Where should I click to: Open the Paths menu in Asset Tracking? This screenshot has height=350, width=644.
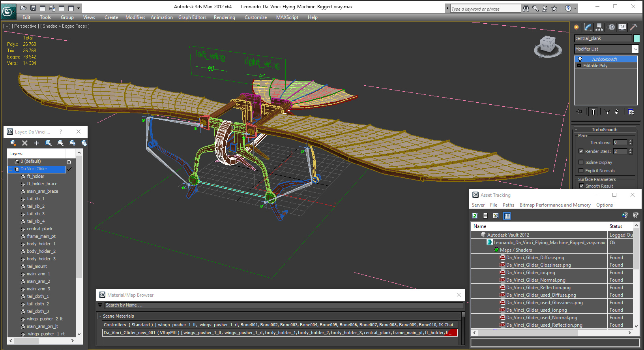(x=508, y=205)
